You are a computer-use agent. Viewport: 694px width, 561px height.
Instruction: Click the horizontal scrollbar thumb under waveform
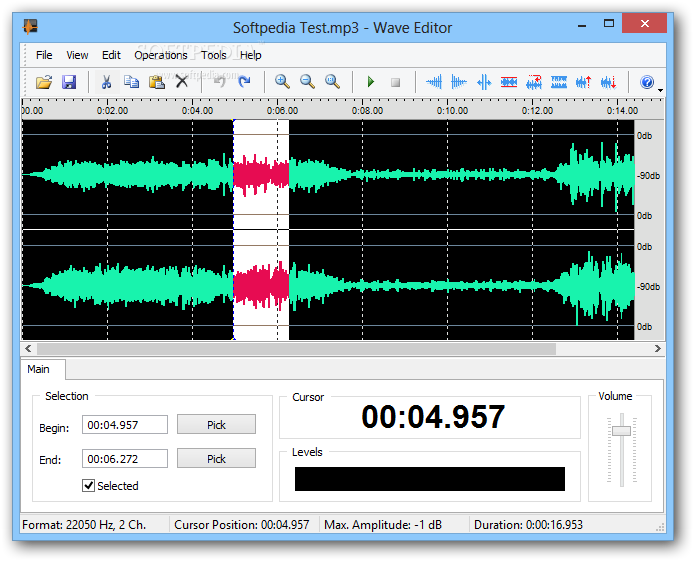pyautogui.click(x=297, y=349)
